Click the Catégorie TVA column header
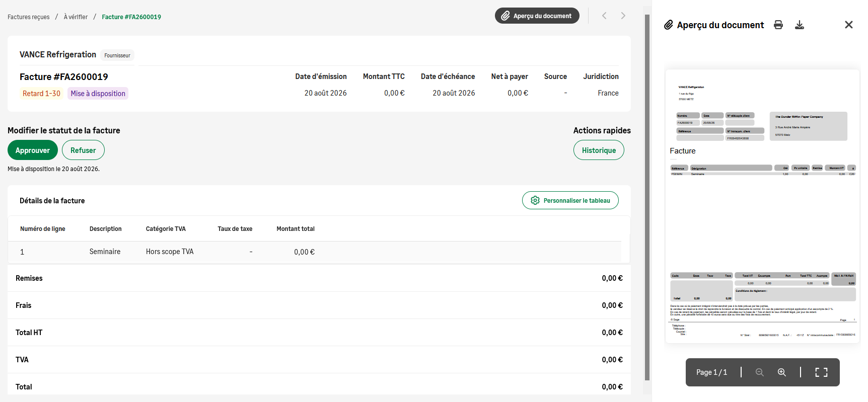 166,229
